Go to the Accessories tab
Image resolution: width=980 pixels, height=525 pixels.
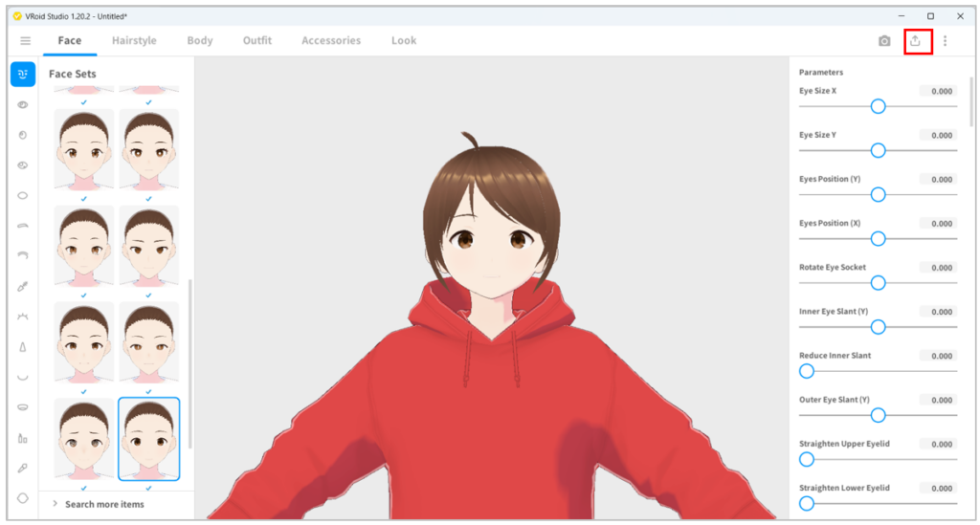[331, 41]
